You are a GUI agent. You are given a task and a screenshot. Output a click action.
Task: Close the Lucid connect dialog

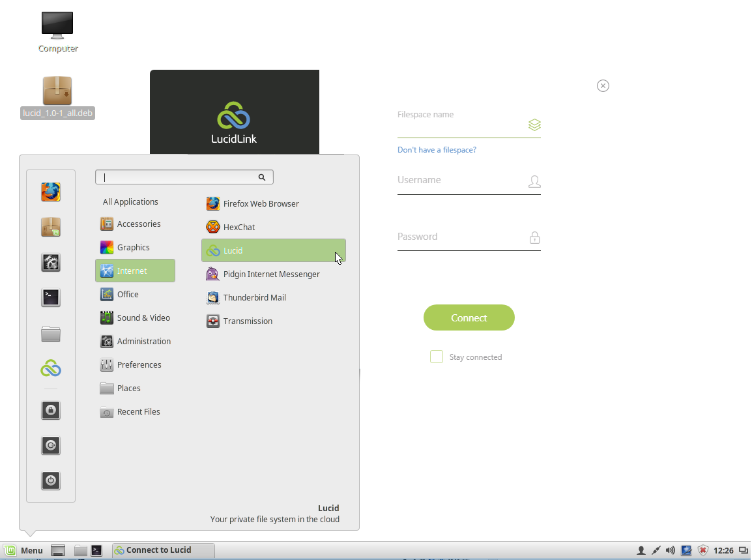pos(603,86)
